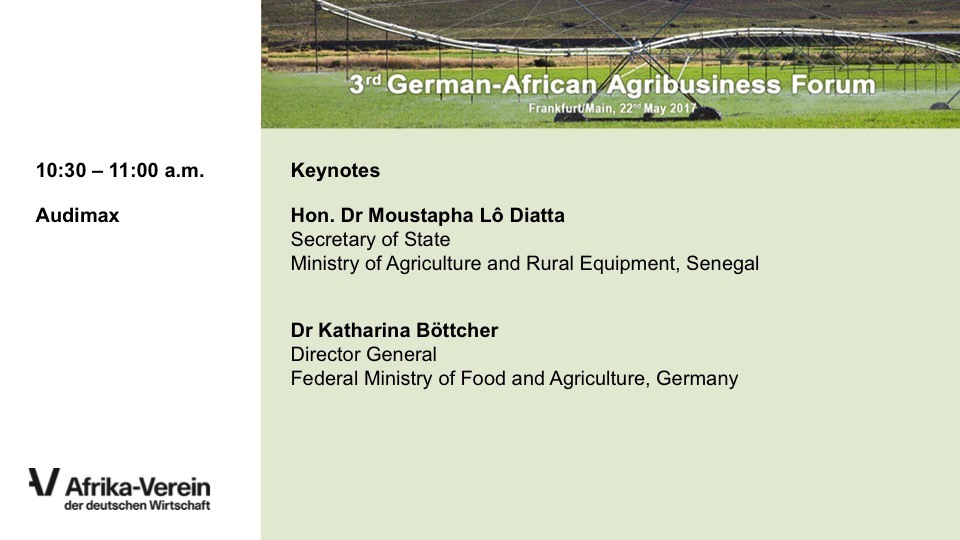The width and height of the screenshot is (960, 540).
Task: Click the Afrika-Verein logo mark icon
Action: 43,482
